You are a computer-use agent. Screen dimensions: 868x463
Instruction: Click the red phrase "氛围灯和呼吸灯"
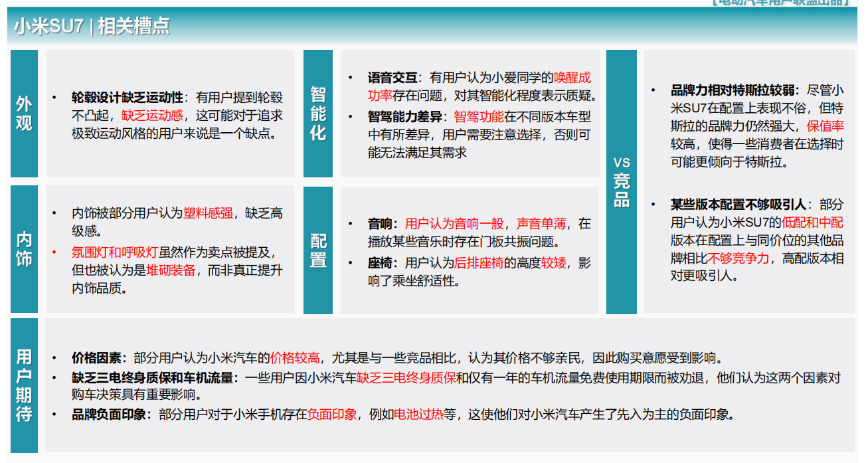(115, 253)
